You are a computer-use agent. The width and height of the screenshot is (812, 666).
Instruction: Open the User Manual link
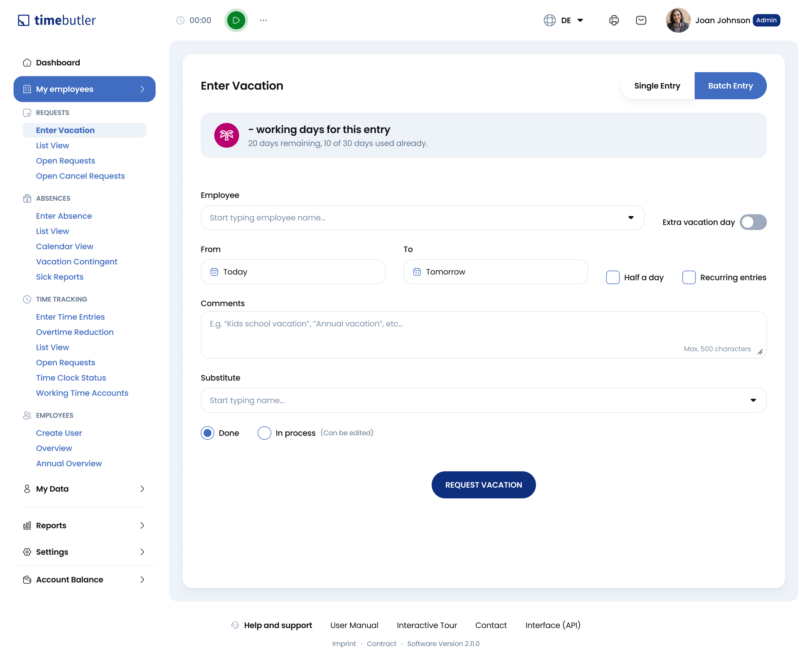354,625
